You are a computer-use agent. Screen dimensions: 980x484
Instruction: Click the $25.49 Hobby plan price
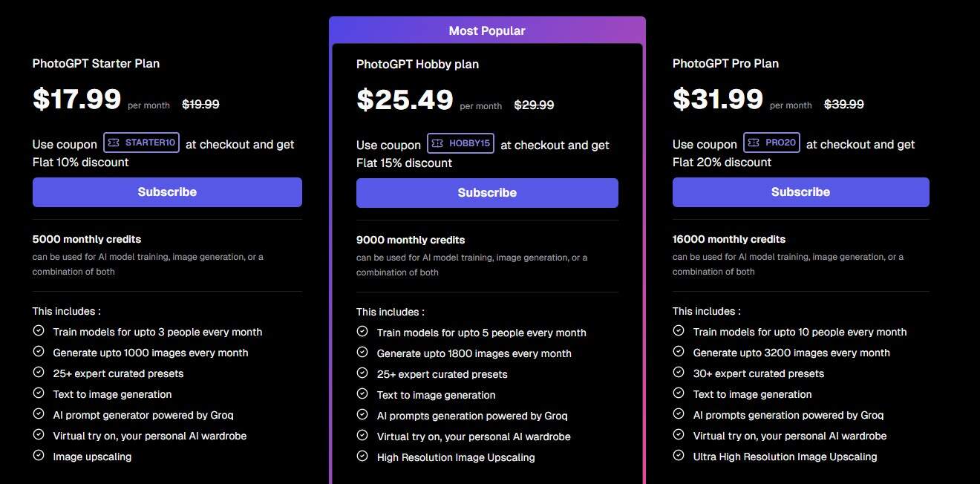pyautogui.click(x=405, y=99)
